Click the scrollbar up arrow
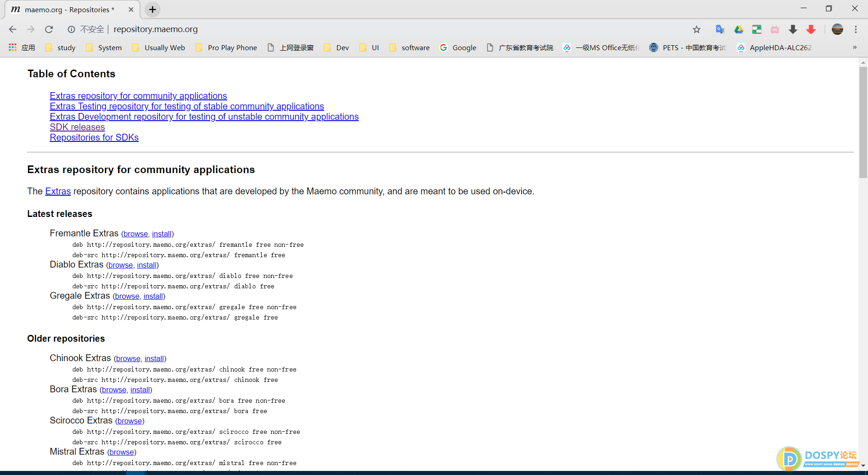The width and height of the screenshot is (868, 475). pos(863,62)
